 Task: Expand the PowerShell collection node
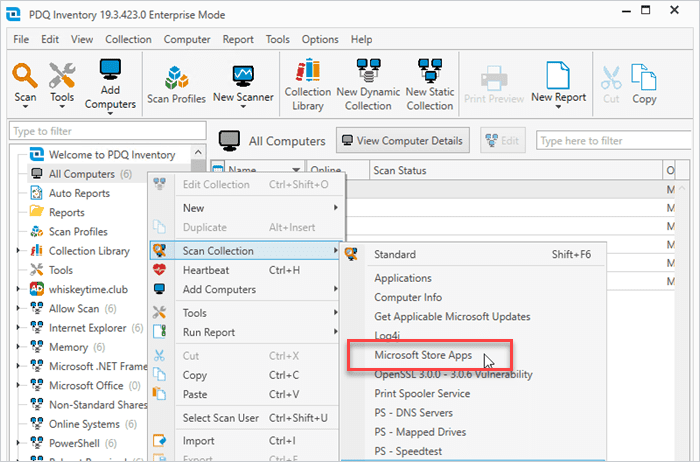(x=18, y=443)
